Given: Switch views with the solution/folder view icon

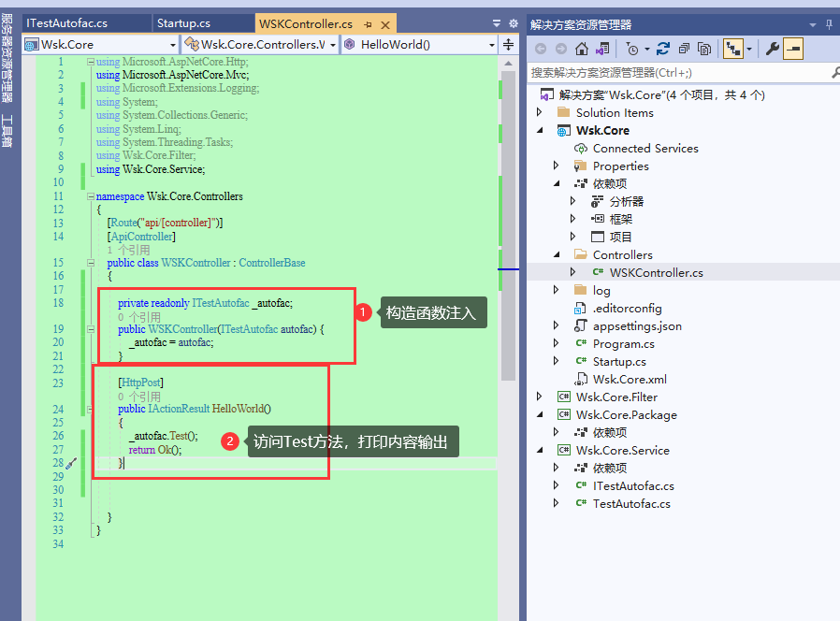Looking at the screenshot, I should pyautogui.click(x=602, y=50).
